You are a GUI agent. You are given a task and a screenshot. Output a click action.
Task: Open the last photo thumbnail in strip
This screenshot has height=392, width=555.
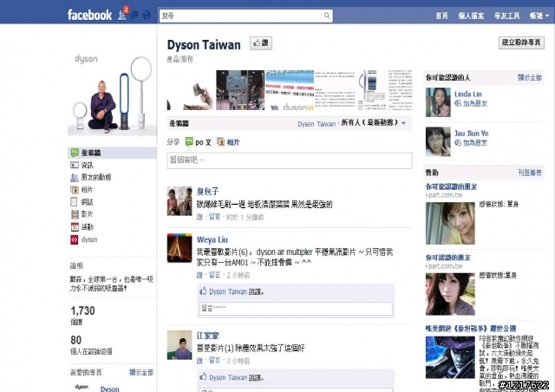click(x=388, y=90)
